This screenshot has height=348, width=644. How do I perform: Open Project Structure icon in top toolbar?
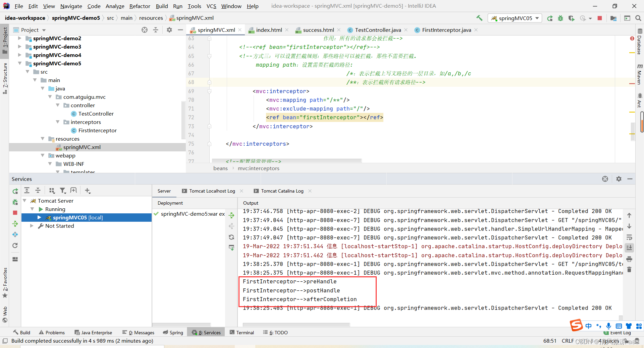click(x=613, y=18)
